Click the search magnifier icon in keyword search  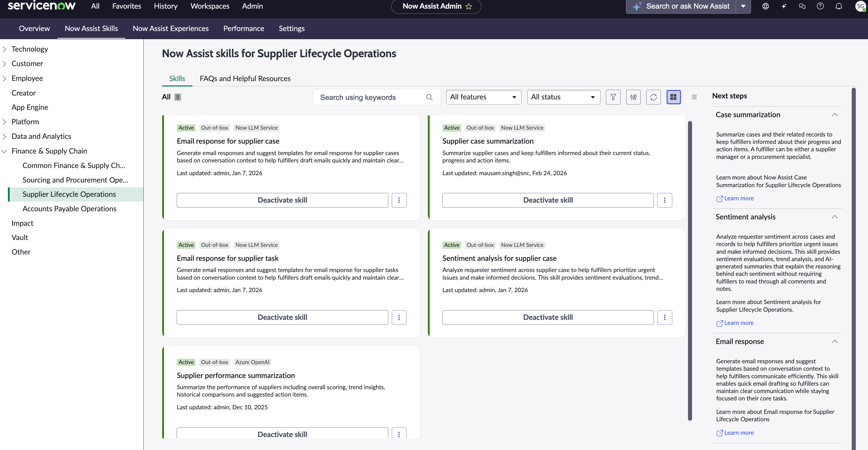(429, 97)
